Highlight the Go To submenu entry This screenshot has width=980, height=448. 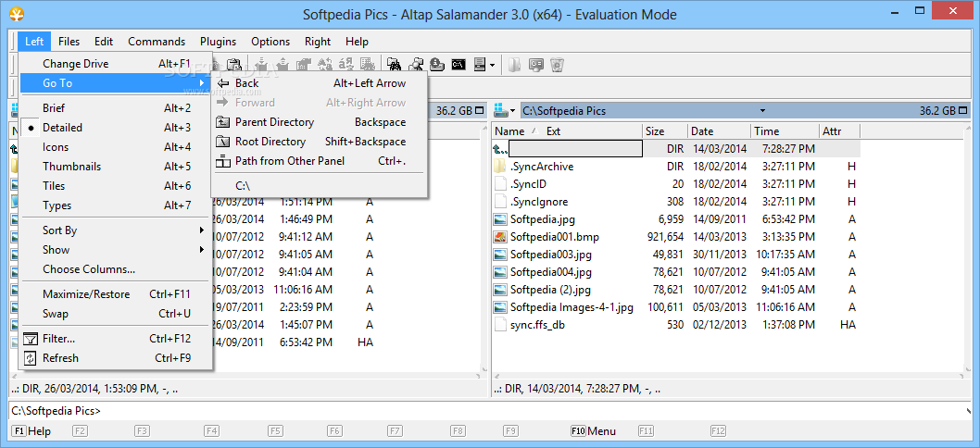click(116, 83)
